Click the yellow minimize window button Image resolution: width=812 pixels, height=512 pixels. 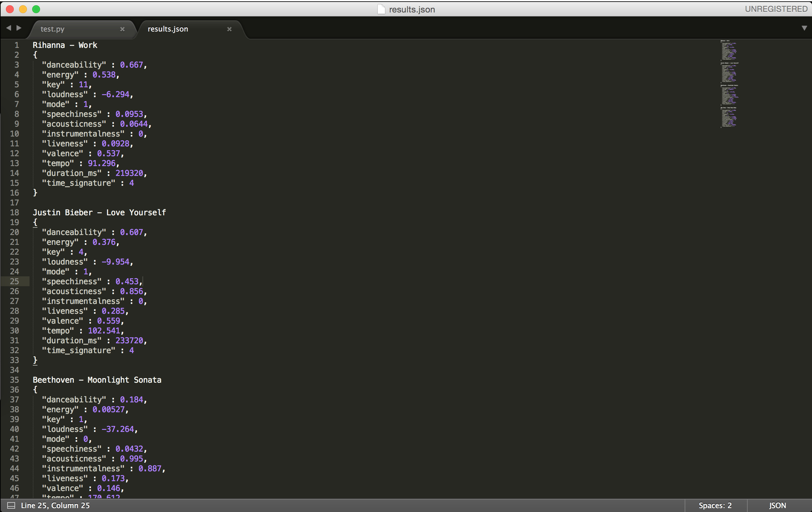(23, 10)
